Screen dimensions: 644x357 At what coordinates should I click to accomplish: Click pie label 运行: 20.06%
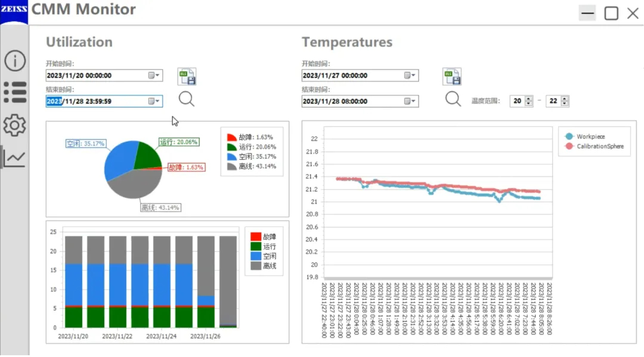[x=179, y=142]
